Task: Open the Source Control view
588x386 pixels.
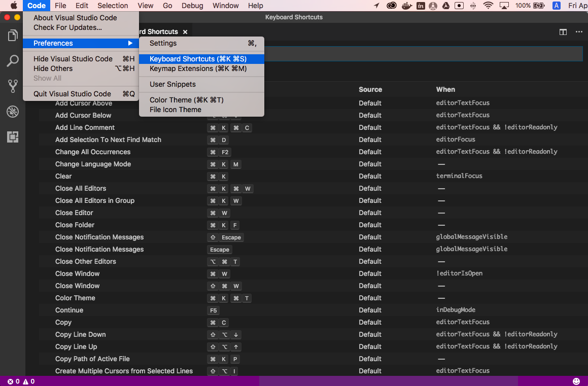Action: tap(13, 86)
